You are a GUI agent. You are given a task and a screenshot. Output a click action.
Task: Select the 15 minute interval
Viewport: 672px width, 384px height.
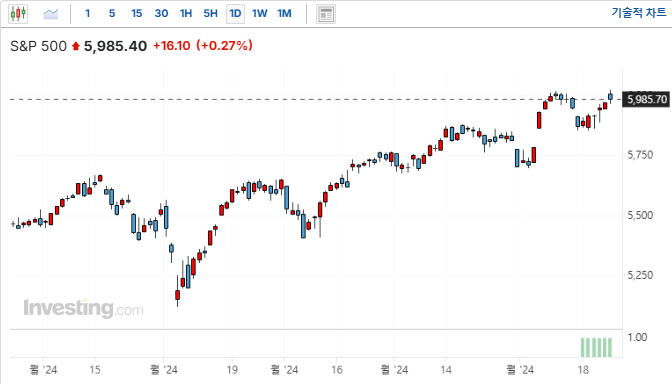coord(136,14)
